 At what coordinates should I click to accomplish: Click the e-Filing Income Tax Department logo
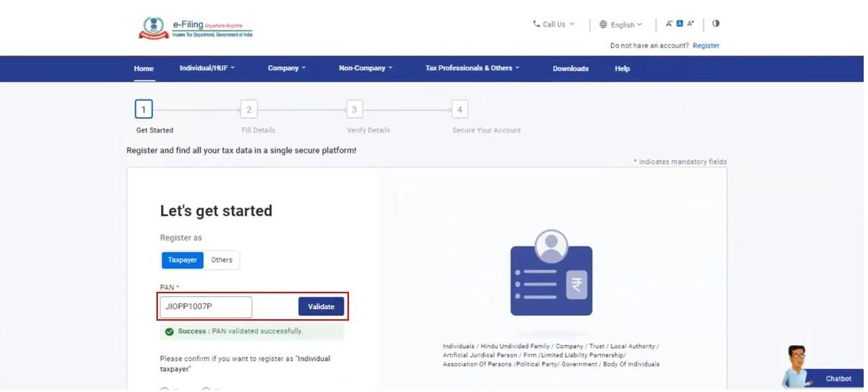click(x=195, y=29)
